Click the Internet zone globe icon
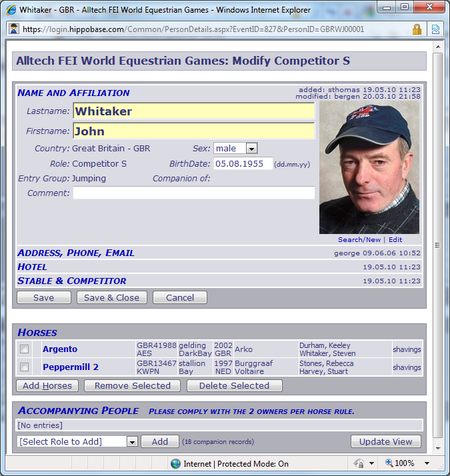The width and height of the screenshot is (450, 476). click(175, 463)
